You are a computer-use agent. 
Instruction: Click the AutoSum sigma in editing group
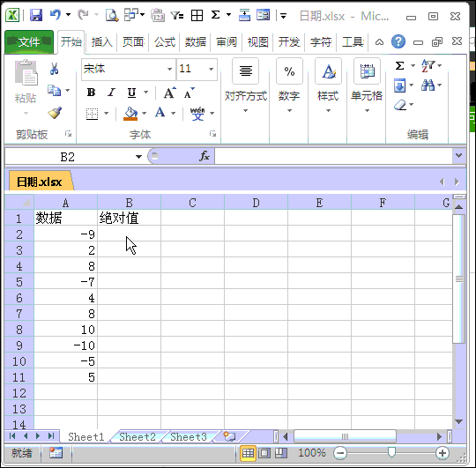click(400, 65)
